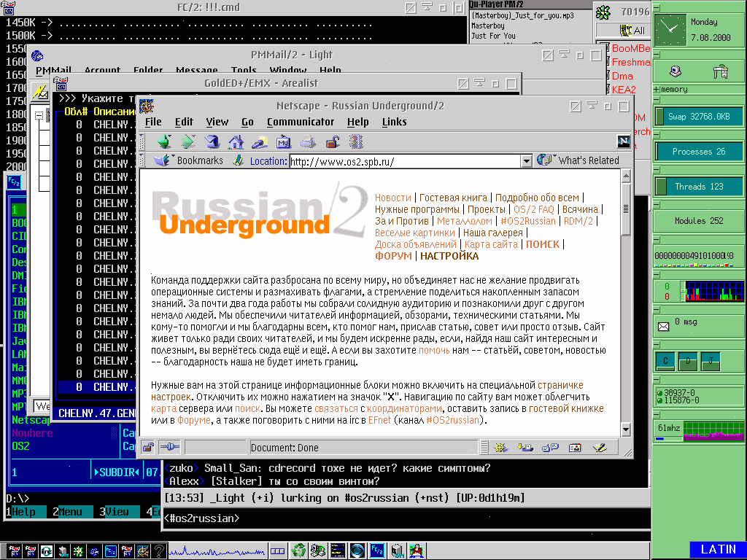Open the RDM/2 link
The image size is (747, 560).
[578, 221]
